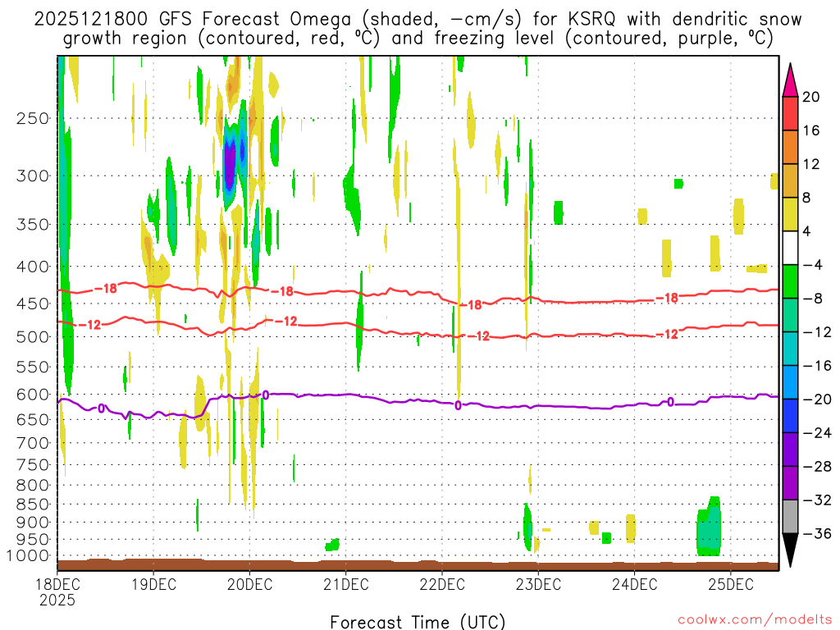Viewport: 840px width, 630px height.
Task: Open the coolwx.com/modelts link
Action: point(755,620)
